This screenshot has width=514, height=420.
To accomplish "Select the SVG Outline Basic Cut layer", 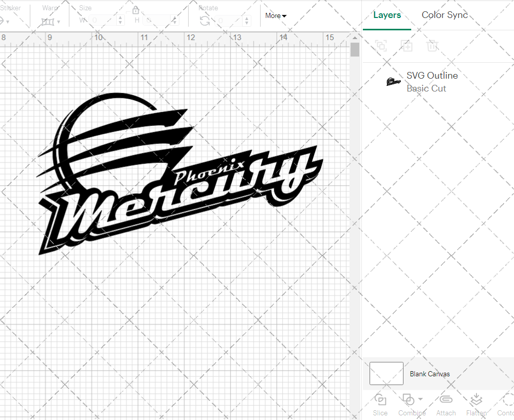I will (432, 82).
